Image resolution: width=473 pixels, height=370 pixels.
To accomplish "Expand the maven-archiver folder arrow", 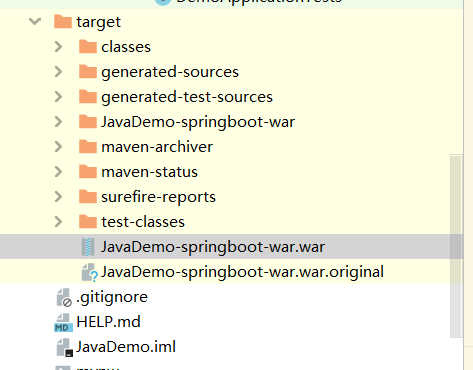I will pos(58,147).
